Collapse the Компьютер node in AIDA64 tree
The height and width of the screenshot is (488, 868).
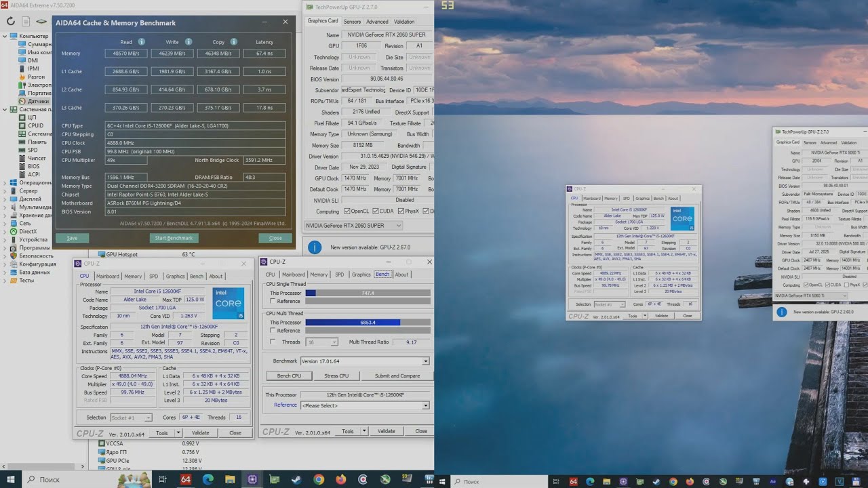[x=6, y=36]
